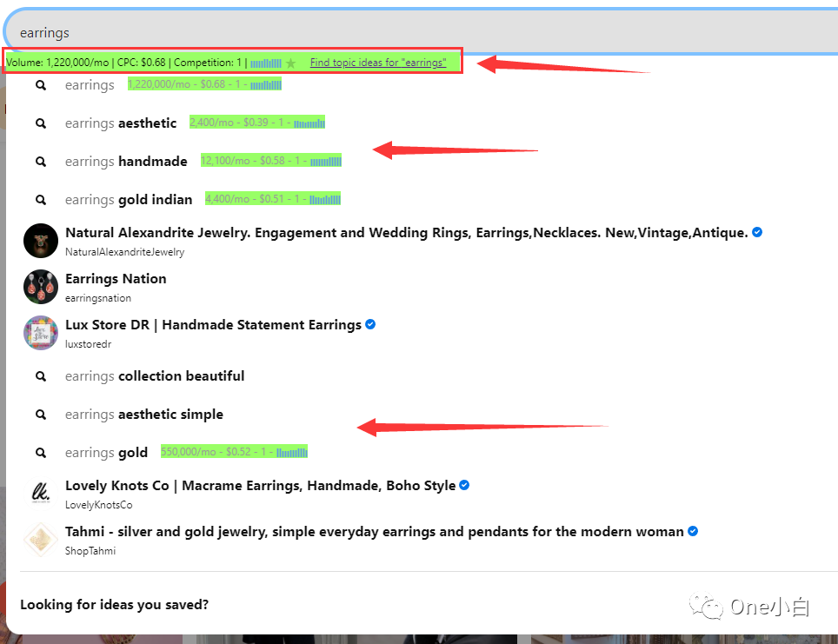Click the magnifier icon next to "earrings aesthetic"
This screenshot has width=838, height=644.
[41, 123]
